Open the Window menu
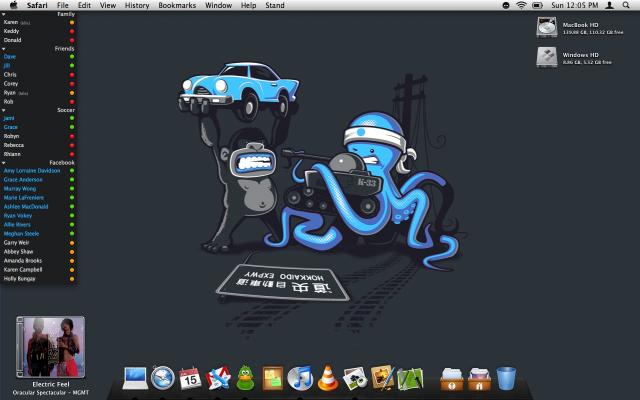Screen dimensions: 640x400 pyautogui.click(x=218, y=5)
